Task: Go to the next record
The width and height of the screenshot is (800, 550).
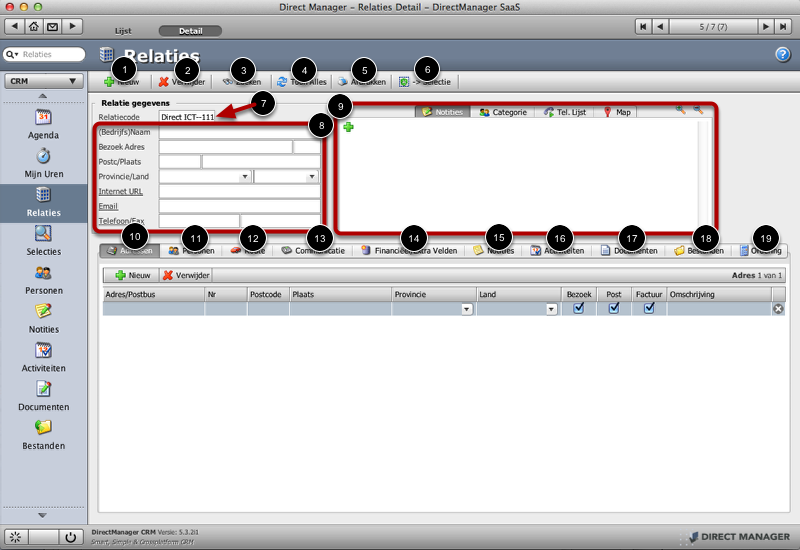Action: [766, 27]
